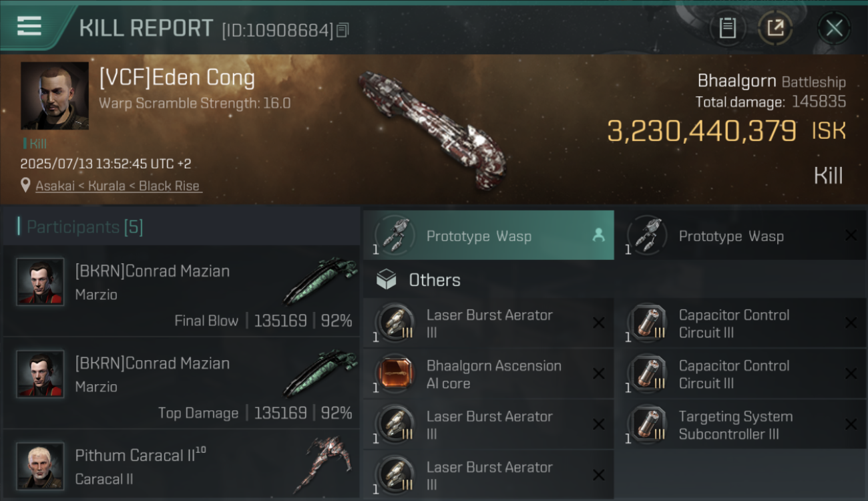Copy the kill report ID
Image resolution: width=868 pixels, height=501 pixels.
(x=343, y=30)
